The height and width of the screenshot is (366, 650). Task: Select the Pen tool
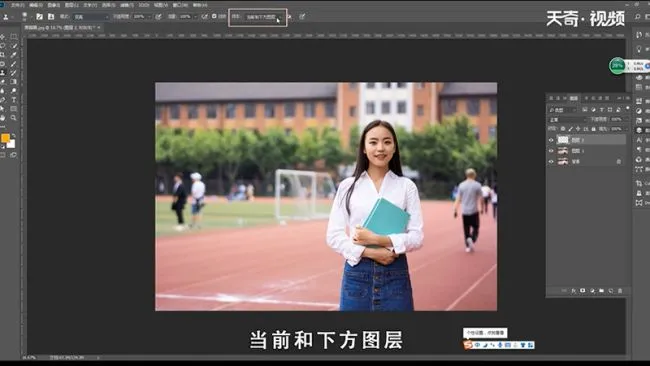coord(3,100)
